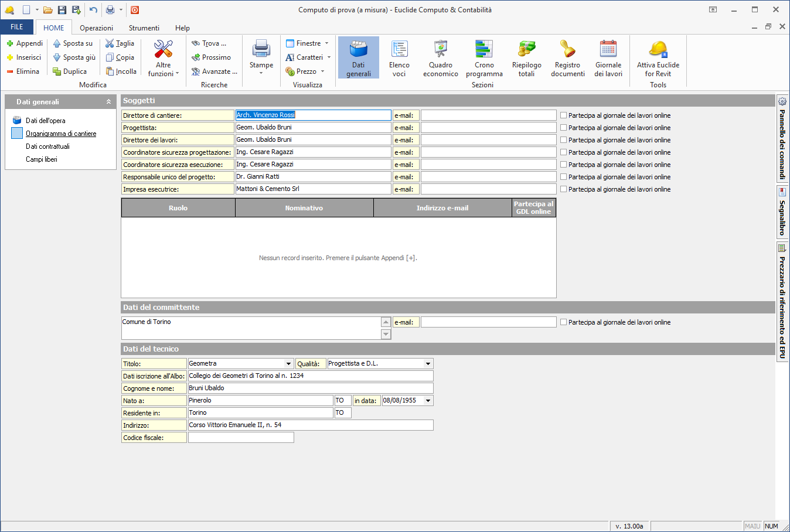Open the Titolo dropdown
Viewport: 790px width, 532px height.
coord(288,364)
